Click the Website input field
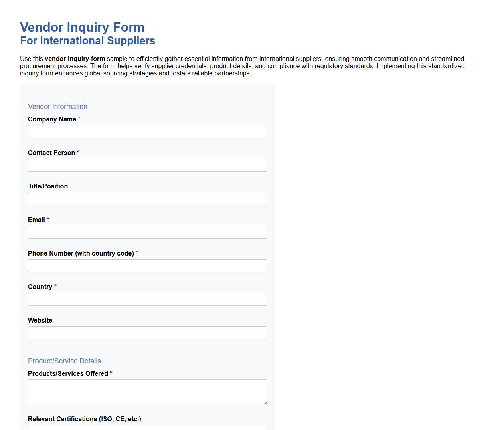This screenshot has height=430, width=504. coord(147,333)
